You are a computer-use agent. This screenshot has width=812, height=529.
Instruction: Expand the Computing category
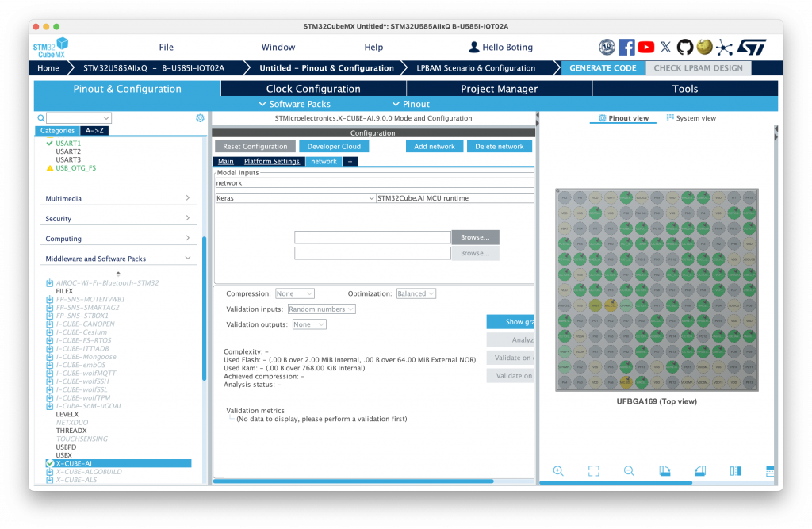tap(187, 238)
